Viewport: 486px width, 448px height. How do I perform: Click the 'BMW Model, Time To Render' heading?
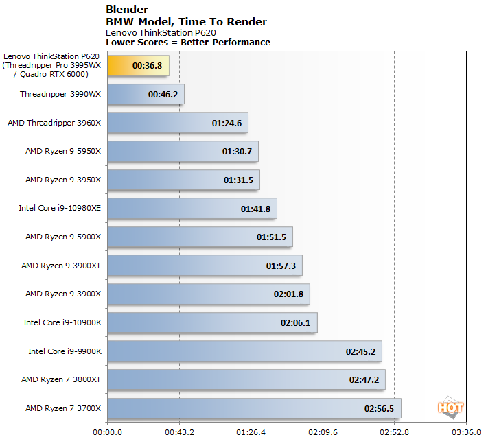(186, 22)
